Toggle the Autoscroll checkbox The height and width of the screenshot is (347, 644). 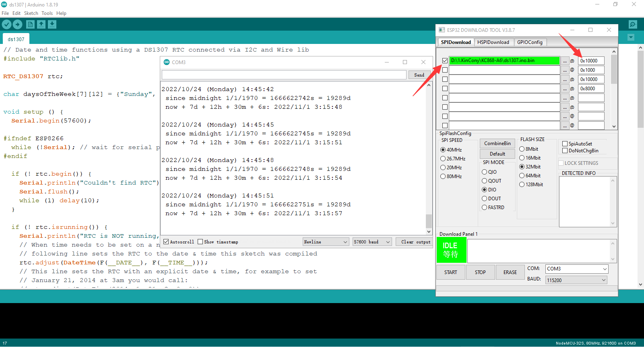166,242
